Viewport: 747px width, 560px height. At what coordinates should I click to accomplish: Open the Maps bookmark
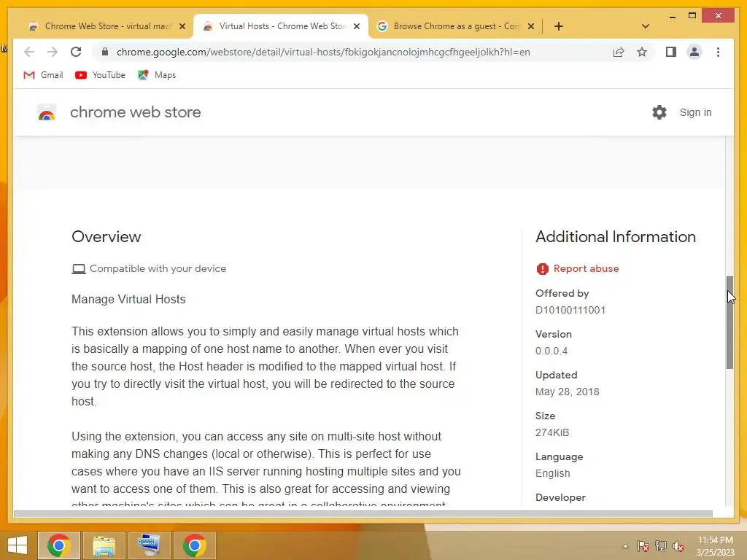click(157, 75)
